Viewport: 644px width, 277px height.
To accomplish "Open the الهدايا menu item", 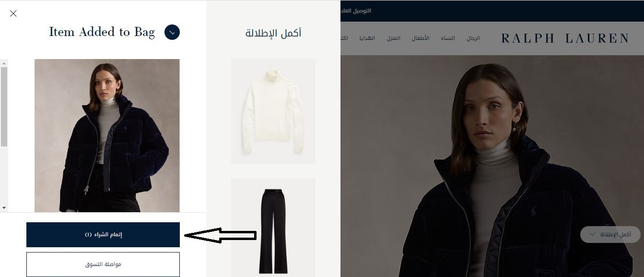I will pyautogui.click(x=367, y=38).
